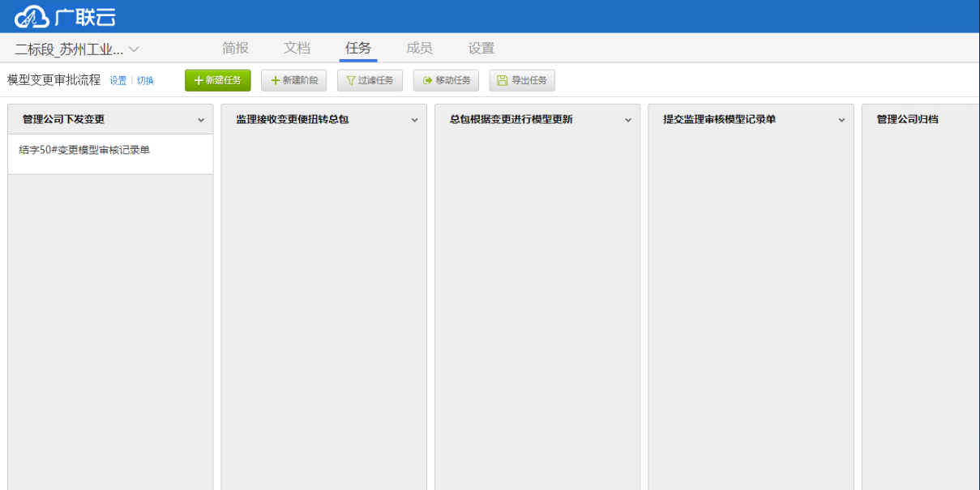Open the 总包根据变更进行模型更新 column menu

click(x=627, y=118)
